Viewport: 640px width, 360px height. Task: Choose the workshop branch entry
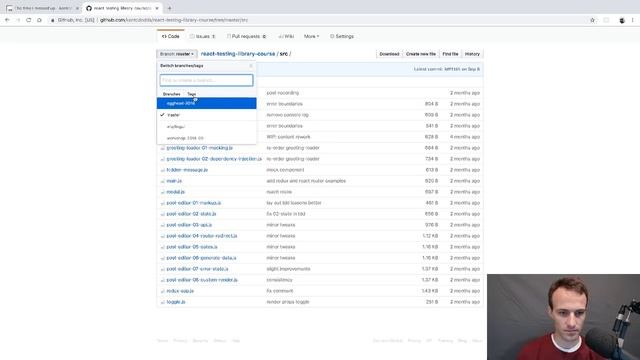[207, 138]
